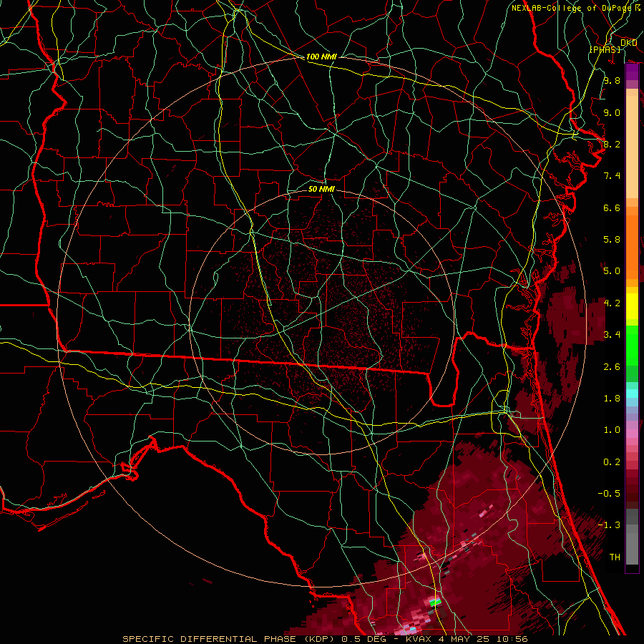The width and height of the screenshot is (644, 644).
Task: Click the TH label on the color scale
Action: pyautogui.click(x=615, y=557)
